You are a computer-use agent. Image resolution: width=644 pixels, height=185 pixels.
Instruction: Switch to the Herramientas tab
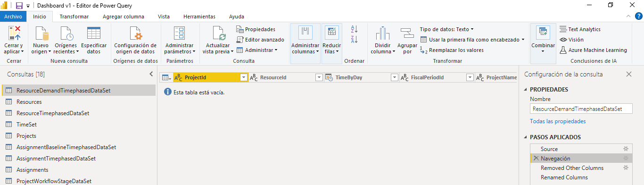[199, 17]
